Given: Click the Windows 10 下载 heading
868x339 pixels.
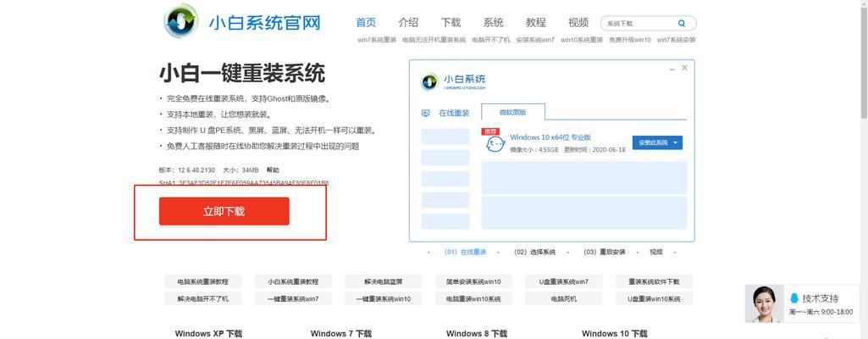Looking at the screenshot, I should 615,333.
